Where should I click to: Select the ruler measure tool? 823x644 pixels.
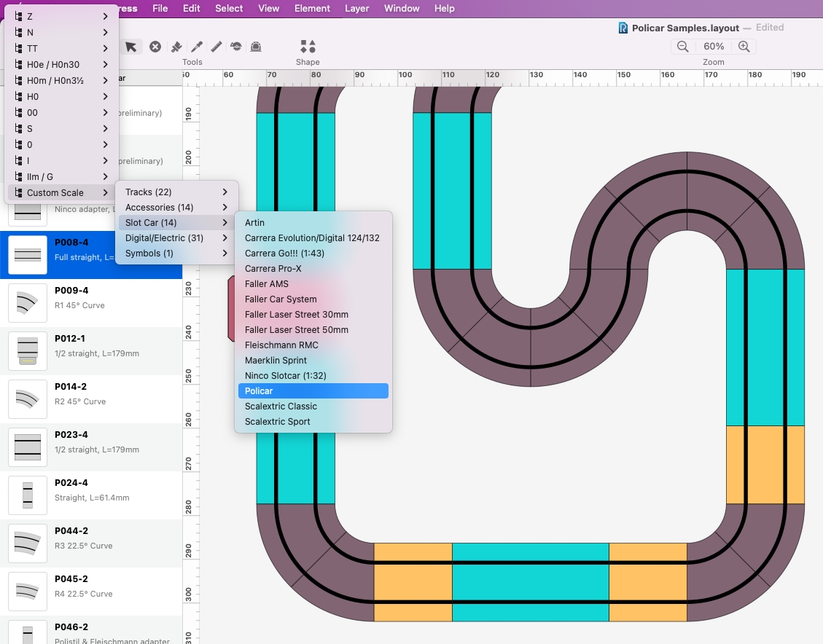tap(217, 47)
